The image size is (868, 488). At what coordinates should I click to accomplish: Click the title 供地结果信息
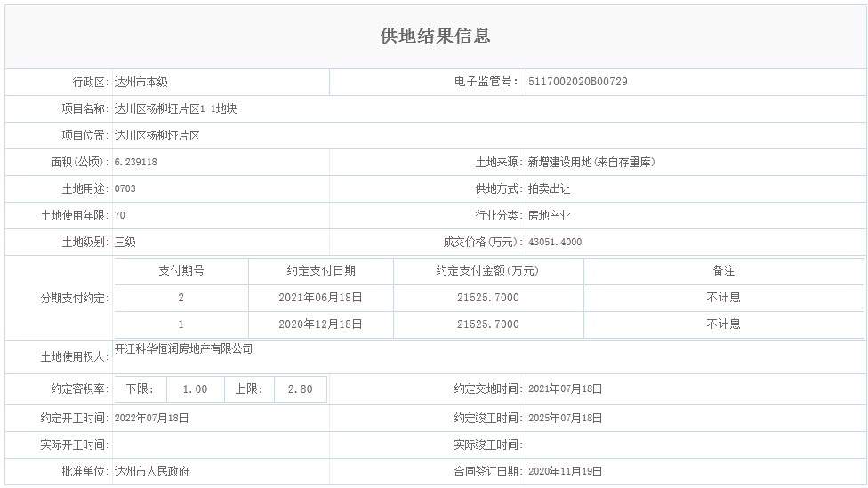(435, 36)
